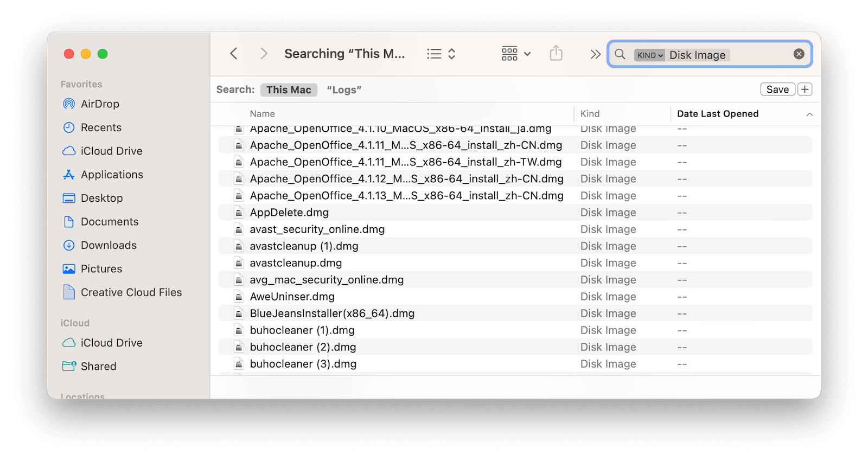Show more toolbar items via double chevron

point(595,54)
